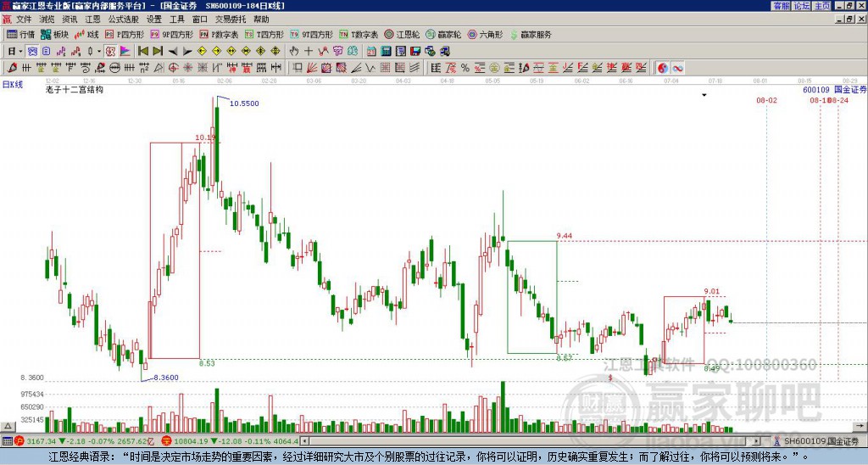
Task: Open the 论坛 forum link
Action: tap(802, 6)
